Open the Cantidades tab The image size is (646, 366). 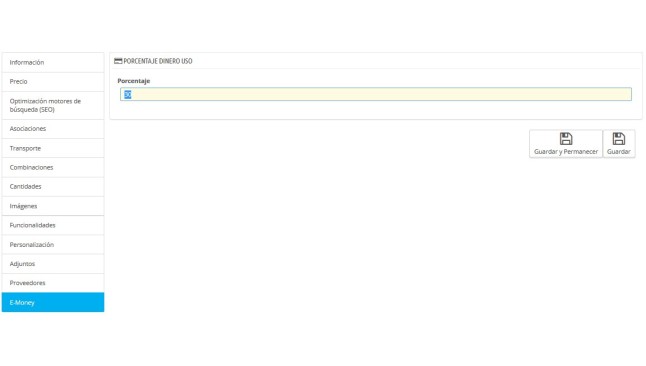[x=53, y=187]
